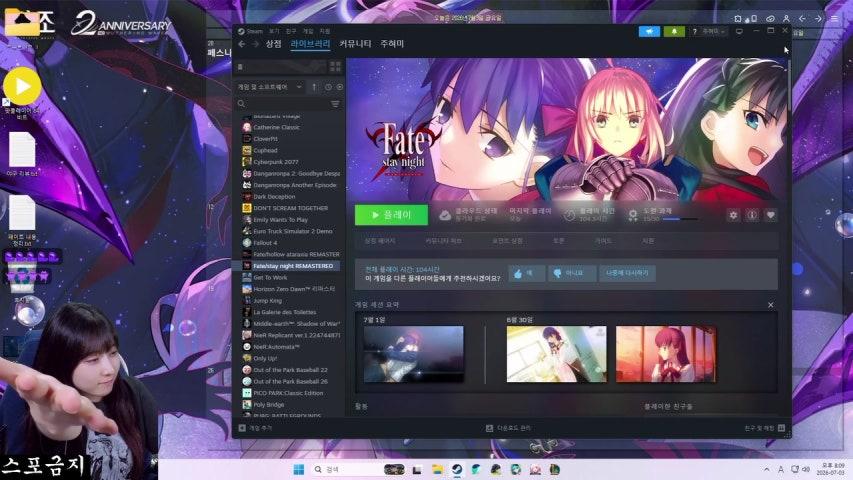Open game settings gear icon
The width and height of the screenshot is (853, 480).
click(733, 215)
